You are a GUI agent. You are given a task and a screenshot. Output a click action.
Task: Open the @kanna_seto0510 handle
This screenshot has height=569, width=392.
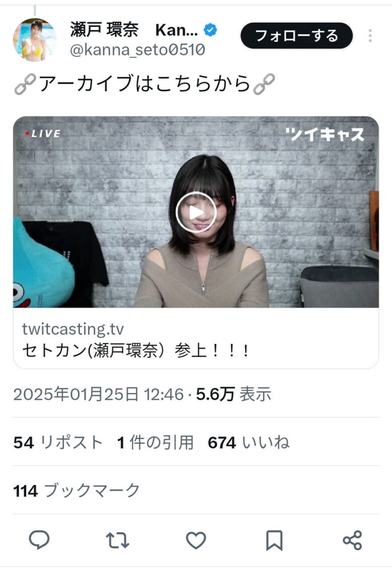(x=137, y=50)
